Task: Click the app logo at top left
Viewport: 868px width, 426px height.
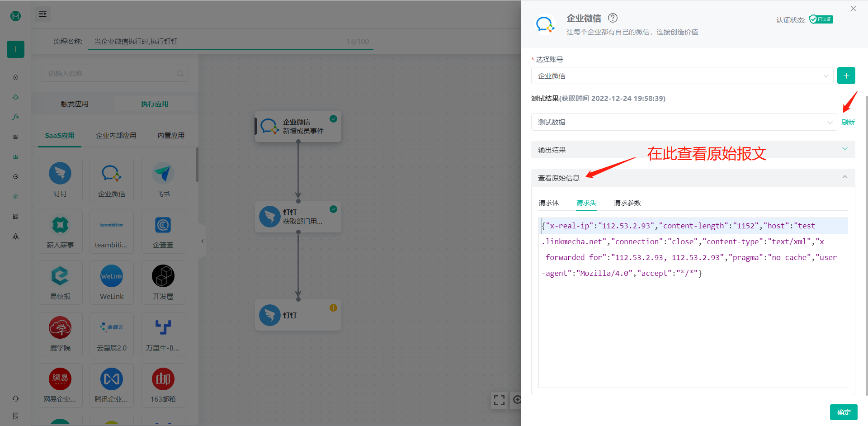Action: click(x=15, y=16)
